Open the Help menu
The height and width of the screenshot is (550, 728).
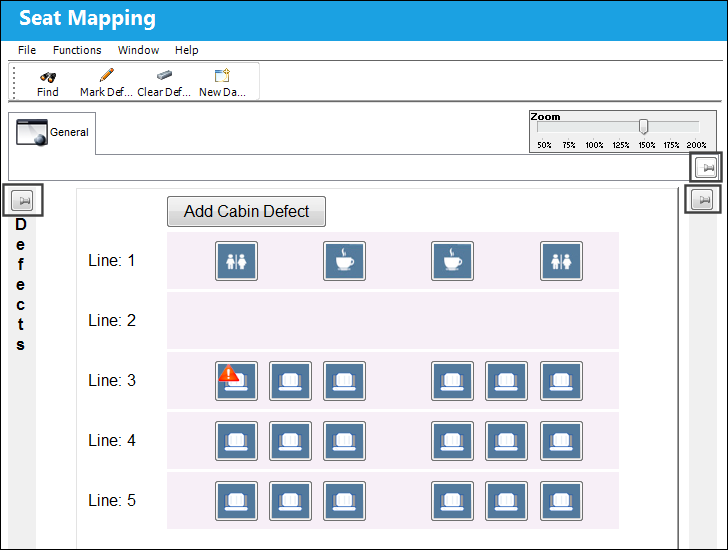coord(187,50)
